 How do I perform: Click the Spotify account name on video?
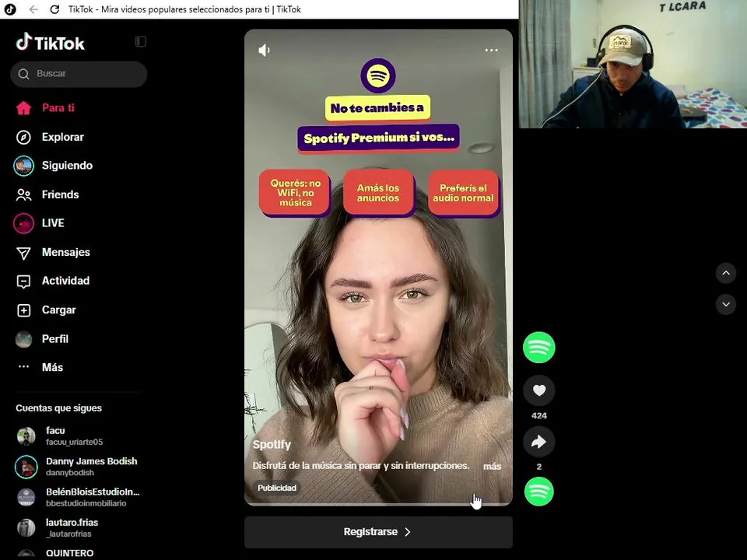(x=272, y=444)
